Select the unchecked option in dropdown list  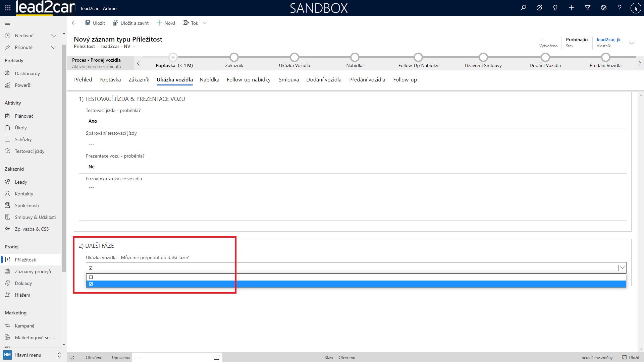91,277
